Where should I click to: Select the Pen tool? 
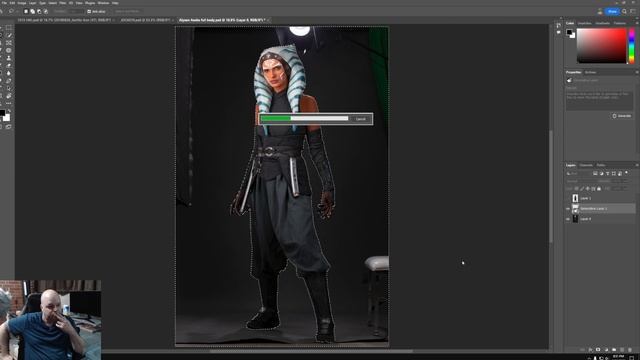coord(9,80)
